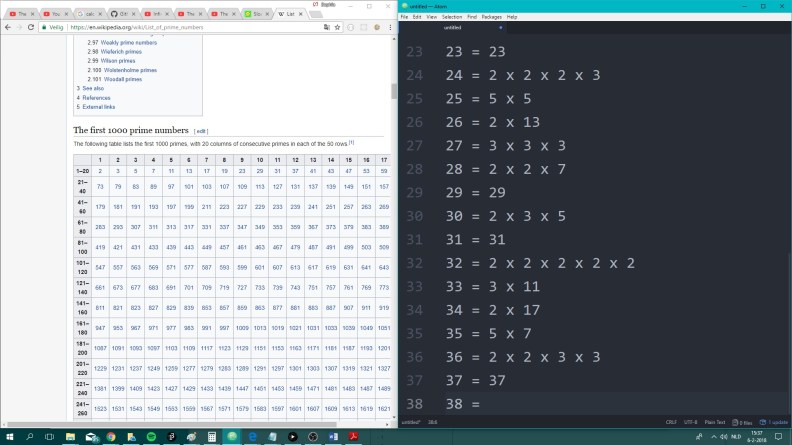Image resolution: width=792 pixels, height=445 pixels.
Task: Click the '1 update' indicator in Atom
Action: 776,423
